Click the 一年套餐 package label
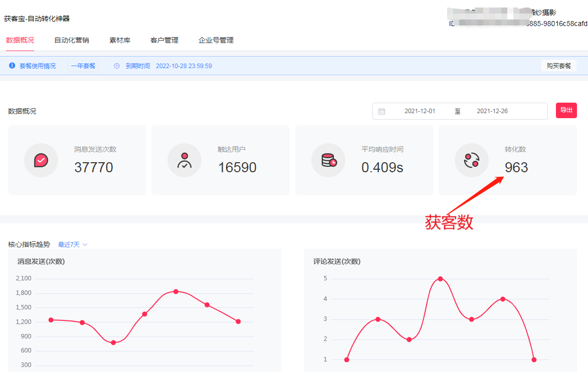The width and height of the screenshot is (588, 372). (83, 66)
